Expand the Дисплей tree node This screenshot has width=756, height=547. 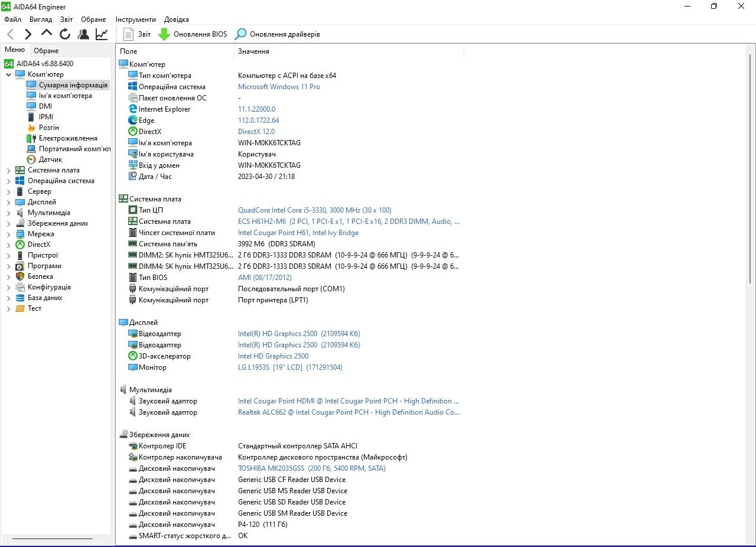click(8, 202)
